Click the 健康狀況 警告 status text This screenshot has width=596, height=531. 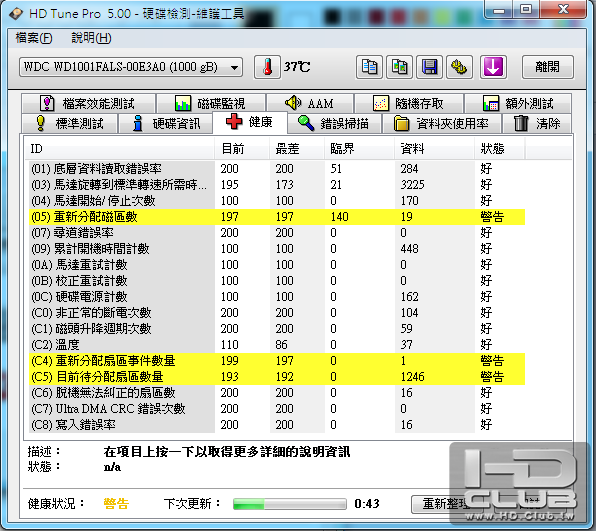[116, 504]
